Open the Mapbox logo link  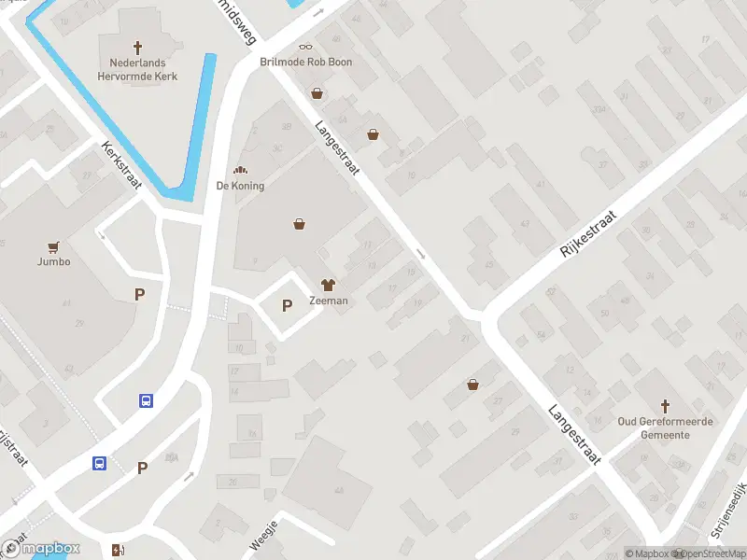click(40, 549)
